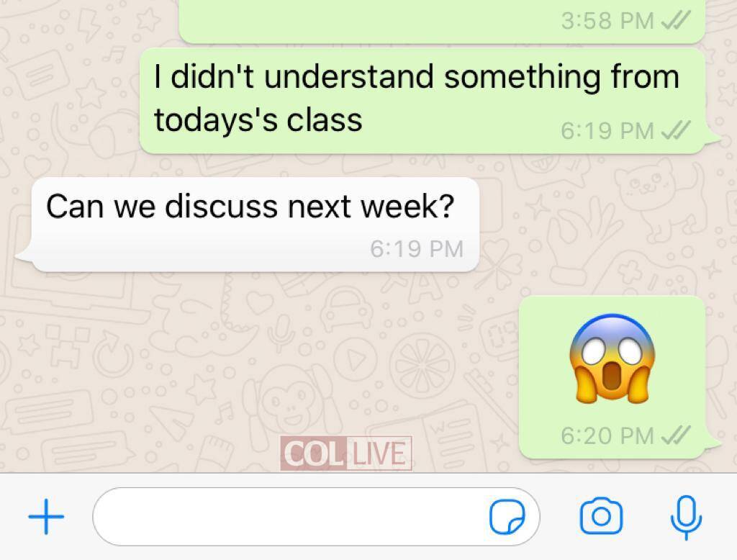Click the message text input field
Screen dimensions: 737x560
click(x=316, y=517)
